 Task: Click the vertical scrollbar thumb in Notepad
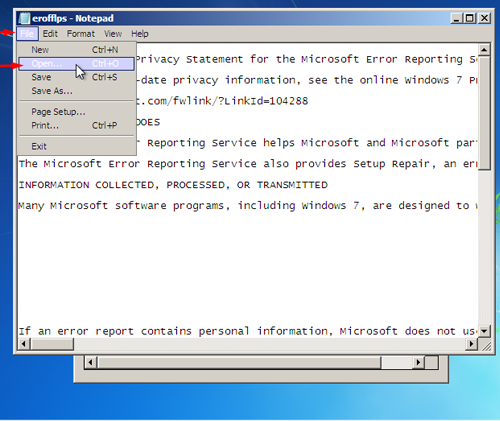pyautogui.click(x=484, y=113)
